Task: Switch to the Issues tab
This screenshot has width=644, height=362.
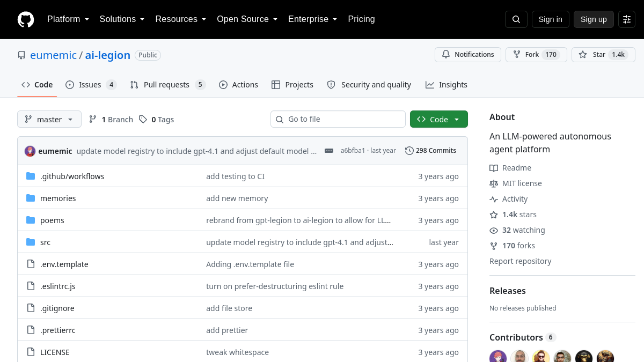Action: coord(91,85)
